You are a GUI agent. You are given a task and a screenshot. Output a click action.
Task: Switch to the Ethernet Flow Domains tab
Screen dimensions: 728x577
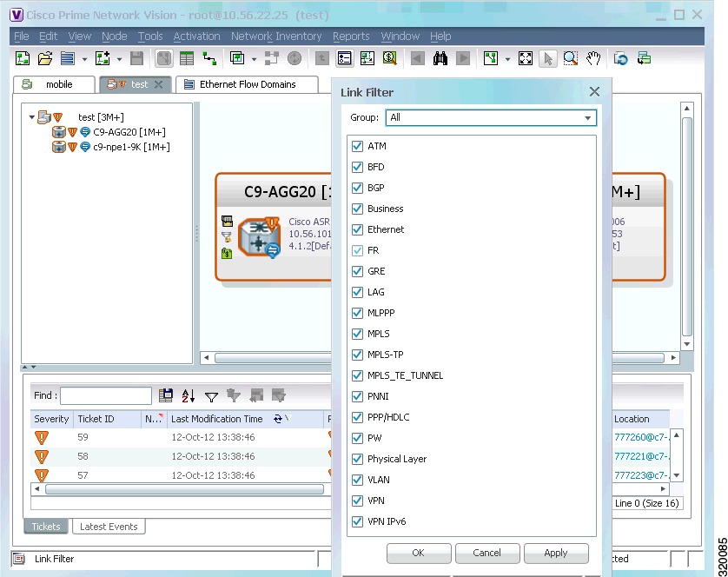(247, 84)
